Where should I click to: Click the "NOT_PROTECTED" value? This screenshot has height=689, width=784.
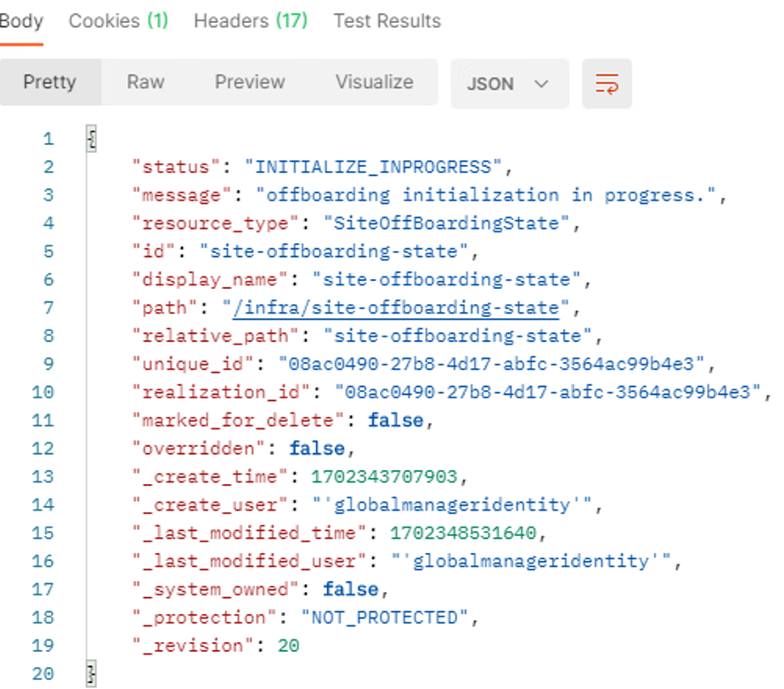384,618
